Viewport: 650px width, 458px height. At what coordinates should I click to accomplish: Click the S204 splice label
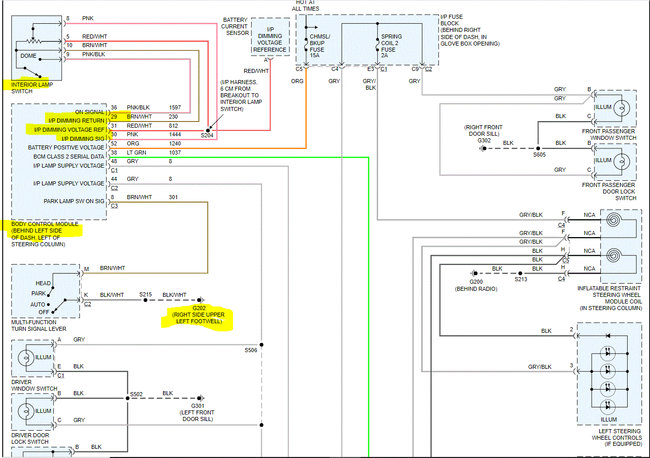point(207,136)
